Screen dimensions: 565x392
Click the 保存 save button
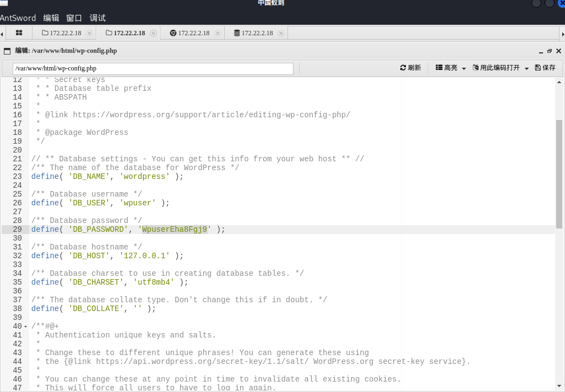coord(545,68)
